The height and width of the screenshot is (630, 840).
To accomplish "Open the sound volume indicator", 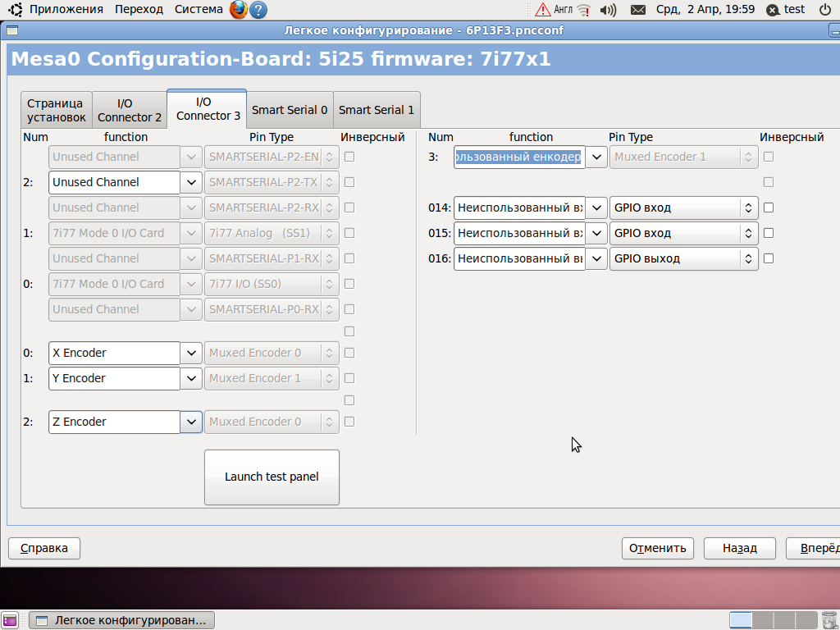I will pyautogui.click(x=608, y=10).
